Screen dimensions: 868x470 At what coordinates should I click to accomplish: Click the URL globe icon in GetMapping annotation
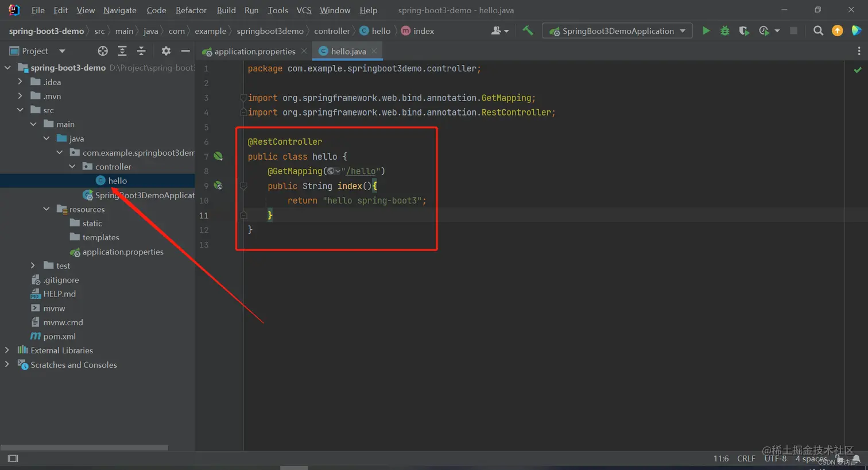click(x=331, y=171)
